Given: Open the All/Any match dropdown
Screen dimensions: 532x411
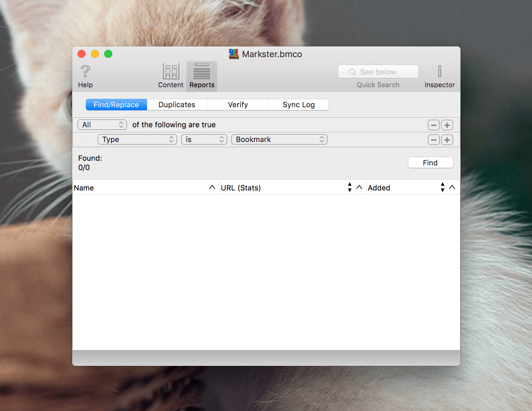Looking at the screenshot, I should (102, 125).
